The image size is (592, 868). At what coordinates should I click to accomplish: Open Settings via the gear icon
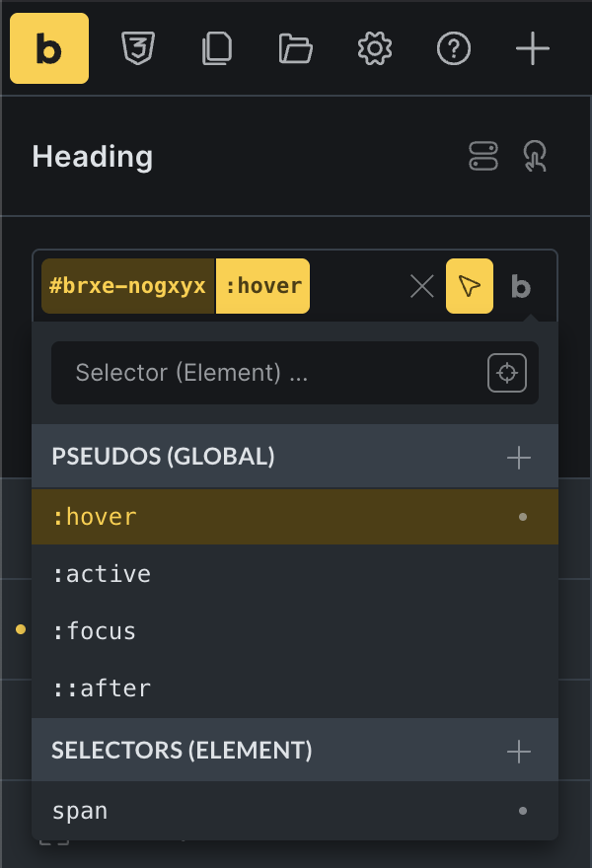pos(375,48)
